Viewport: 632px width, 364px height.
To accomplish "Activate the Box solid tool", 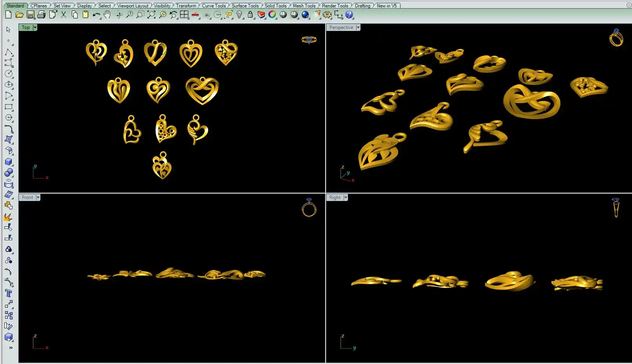I will [9, 162].
